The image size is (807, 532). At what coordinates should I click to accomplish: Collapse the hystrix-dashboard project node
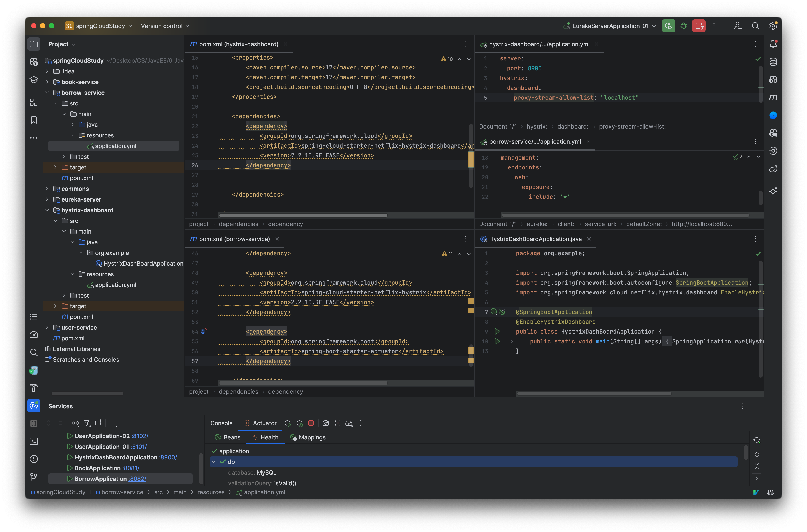coord(48,210)
